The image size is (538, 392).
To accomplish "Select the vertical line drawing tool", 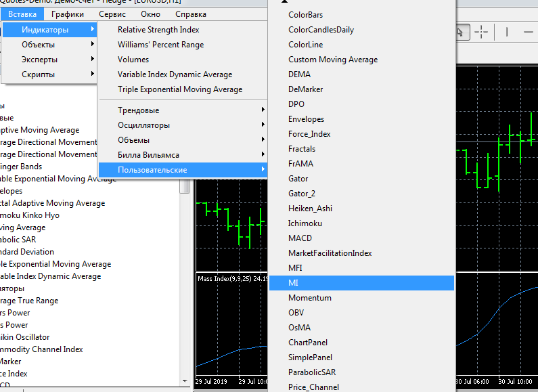I will pyautogui.click(x=508, y=32).
